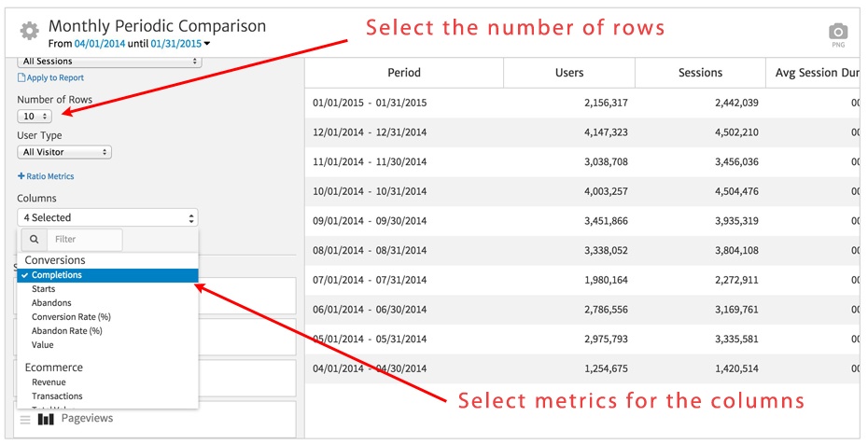
Task: Grab the Pageviews row handle icon
Action: (x=25, y=420)
